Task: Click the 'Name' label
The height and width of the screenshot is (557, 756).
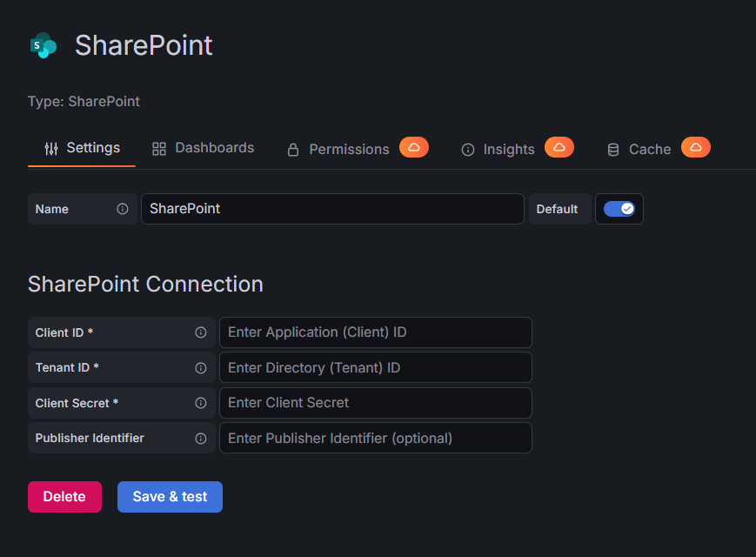Action: (x=51, y=209)
